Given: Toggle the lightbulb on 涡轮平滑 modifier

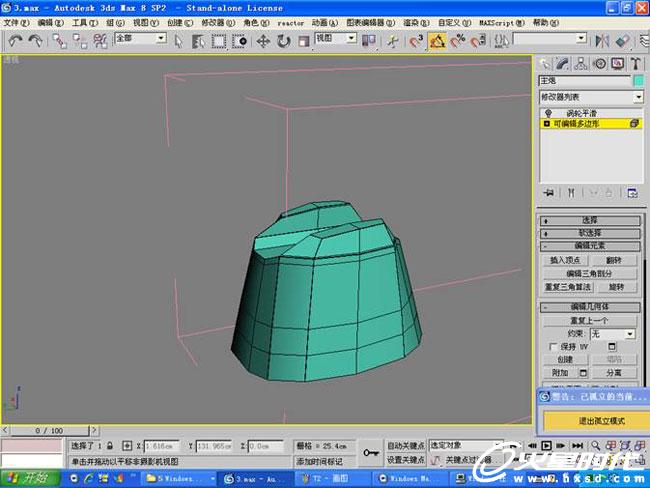Looking at the screenshot, I should click(548, 113).
